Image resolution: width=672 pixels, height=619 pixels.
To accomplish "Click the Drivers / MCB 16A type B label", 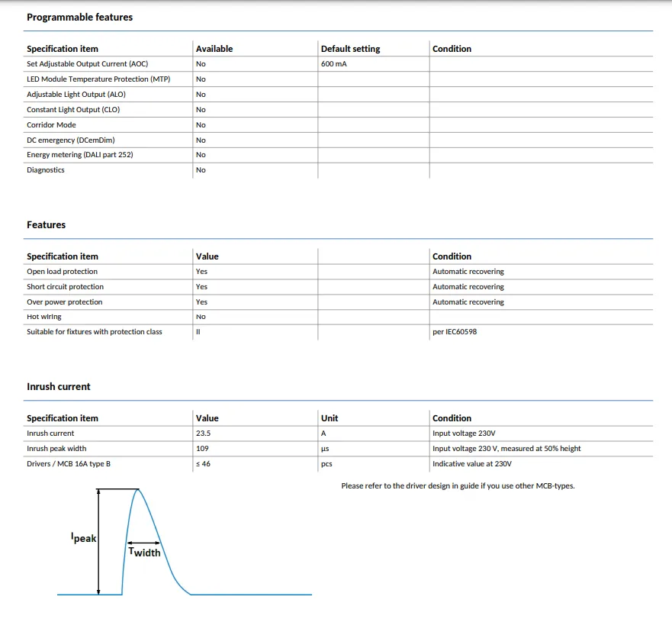I will 69,464.
